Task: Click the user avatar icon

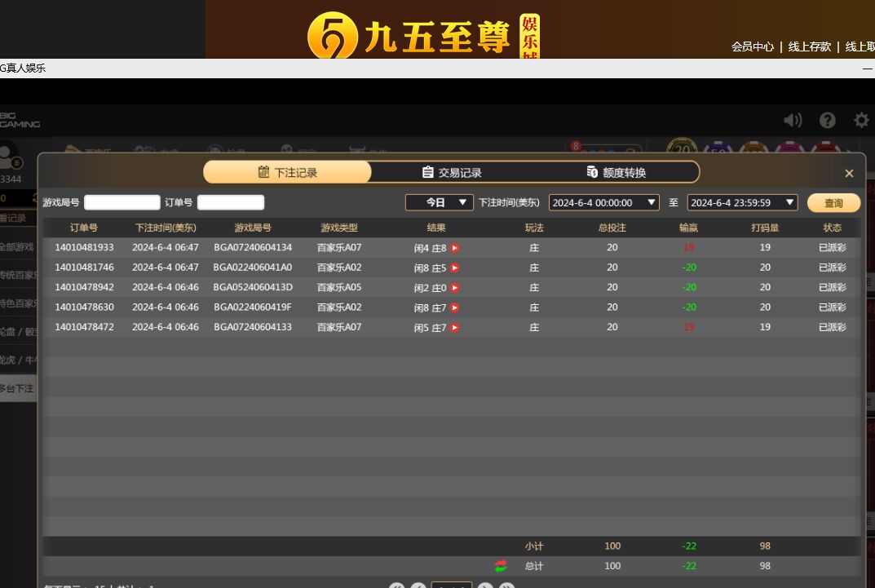Action: [10, 155]
